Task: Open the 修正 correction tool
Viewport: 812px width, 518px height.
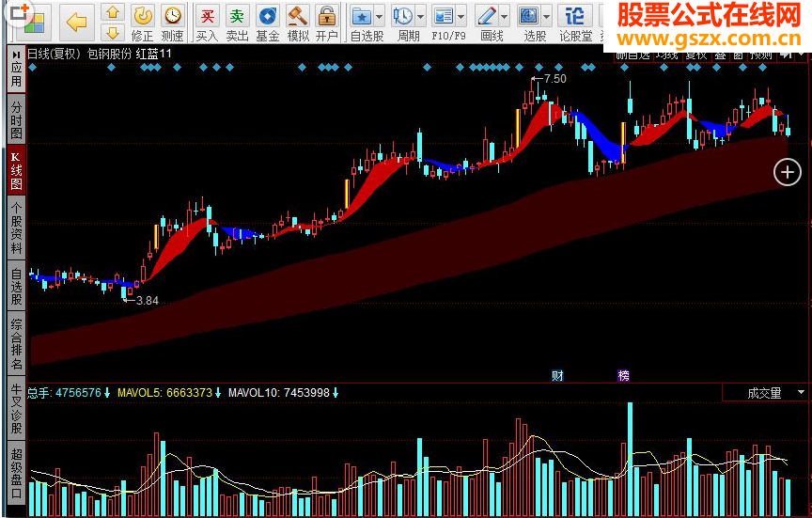Action: [x=142, y=24]
